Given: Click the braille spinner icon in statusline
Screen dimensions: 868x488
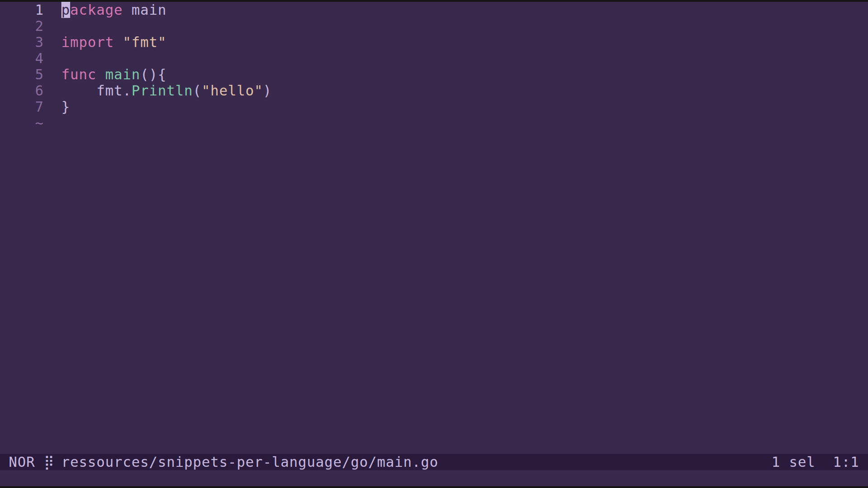Looking at the screenshot, I should [49, 462].
